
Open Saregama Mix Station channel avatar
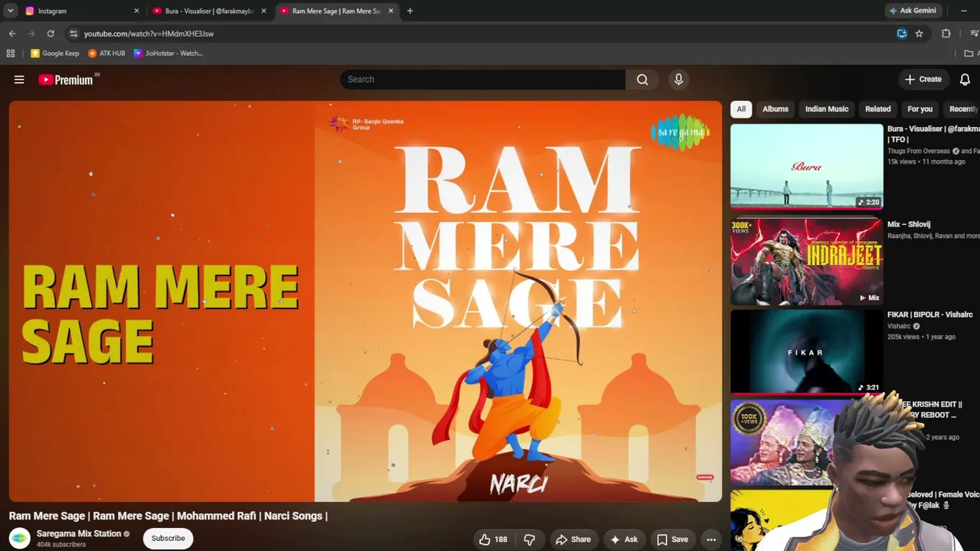click(x=20, y=538)
